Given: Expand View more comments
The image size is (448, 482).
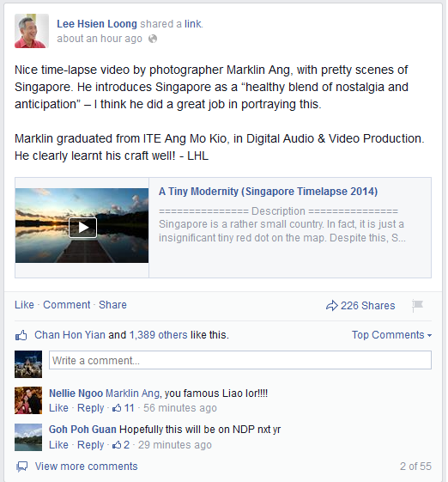Looking at the screenshot, I should (87, 467).
